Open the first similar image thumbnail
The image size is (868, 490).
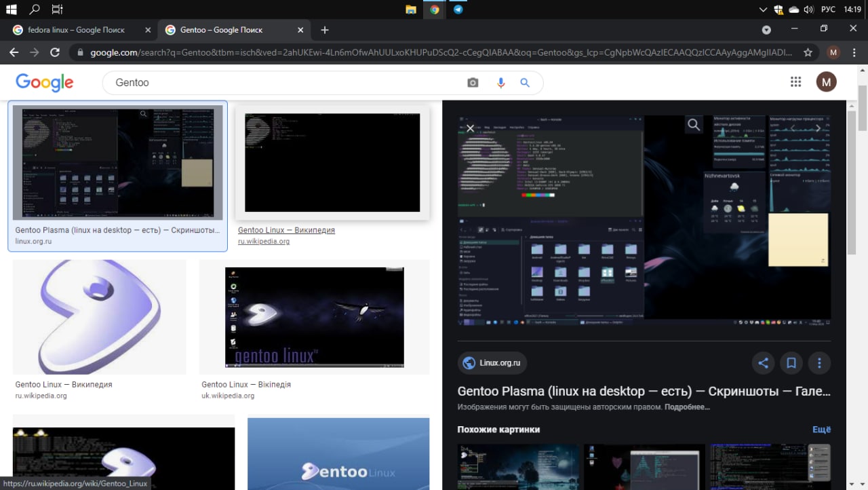point(518,467)
